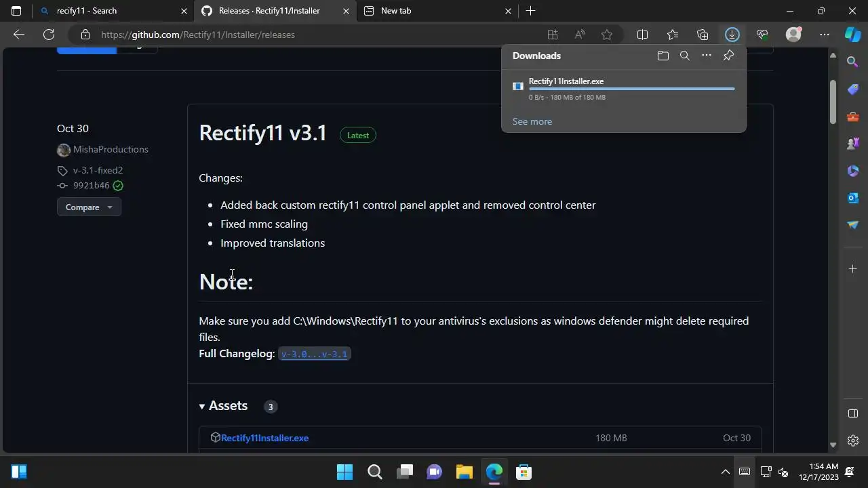Select the Releases Rectify11/Installer tab
The width and height of the screenshot is (868, 488).
coord(275,11)
